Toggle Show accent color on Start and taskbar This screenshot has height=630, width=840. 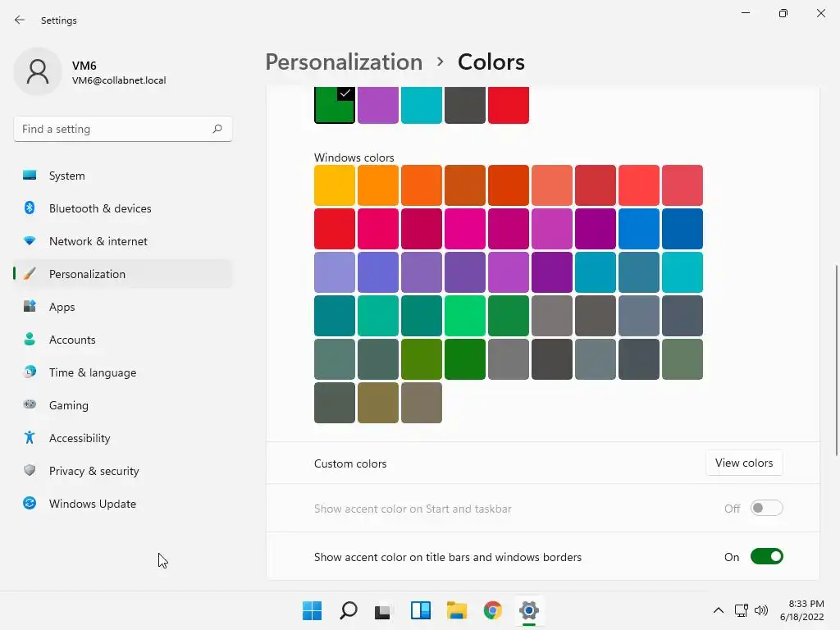click(766, 509)
